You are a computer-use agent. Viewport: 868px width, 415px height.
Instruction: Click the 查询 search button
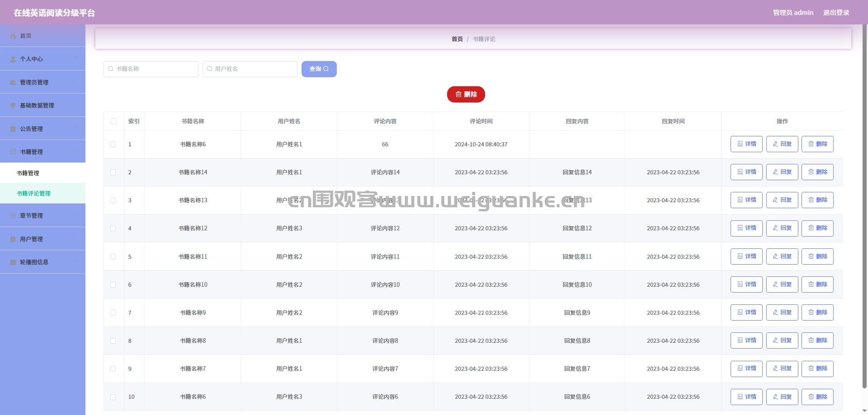(x=319, y=69)
